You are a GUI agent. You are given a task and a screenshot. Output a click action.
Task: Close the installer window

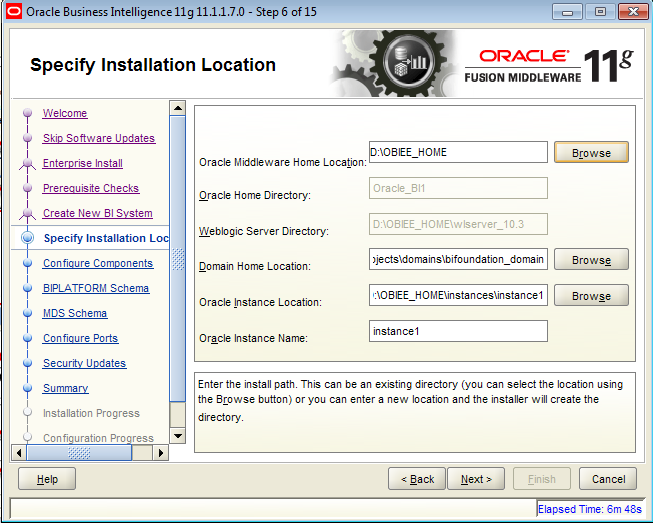point(633,12)
